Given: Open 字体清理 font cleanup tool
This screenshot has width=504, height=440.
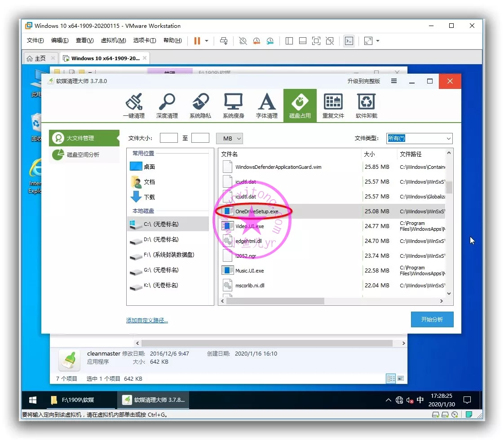Looking at the screenshot, I should [266, 106].
